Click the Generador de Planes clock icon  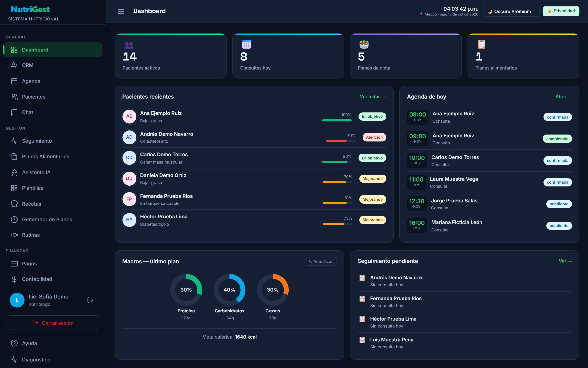tap(14, 219)
